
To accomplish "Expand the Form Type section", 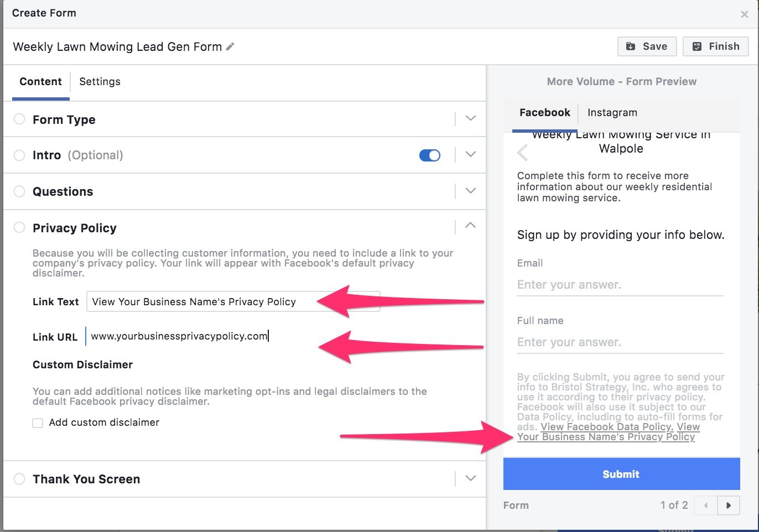I will click(x=470, y=118).
